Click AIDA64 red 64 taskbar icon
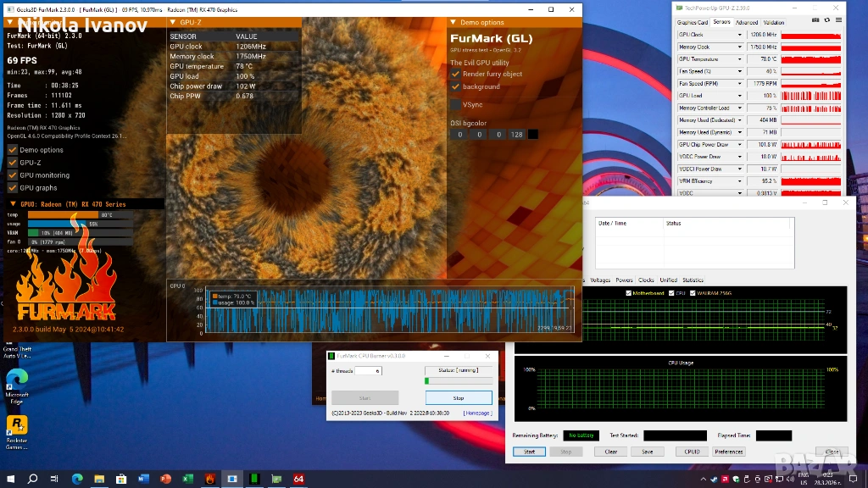The image size is (868, 488). pyautogui.click(x=298, y=479)
